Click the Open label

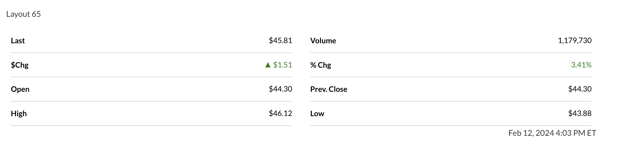[20, 89]
